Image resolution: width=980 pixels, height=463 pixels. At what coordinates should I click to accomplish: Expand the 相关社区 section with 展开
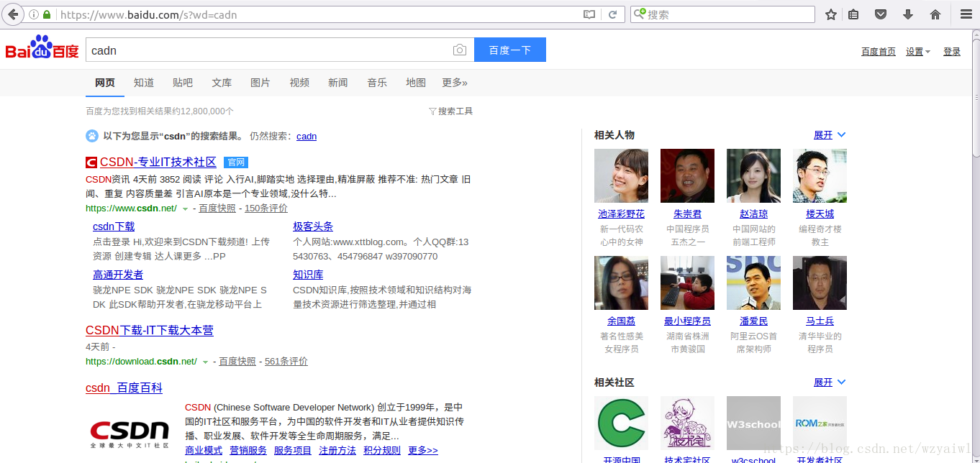click(830, 382)
